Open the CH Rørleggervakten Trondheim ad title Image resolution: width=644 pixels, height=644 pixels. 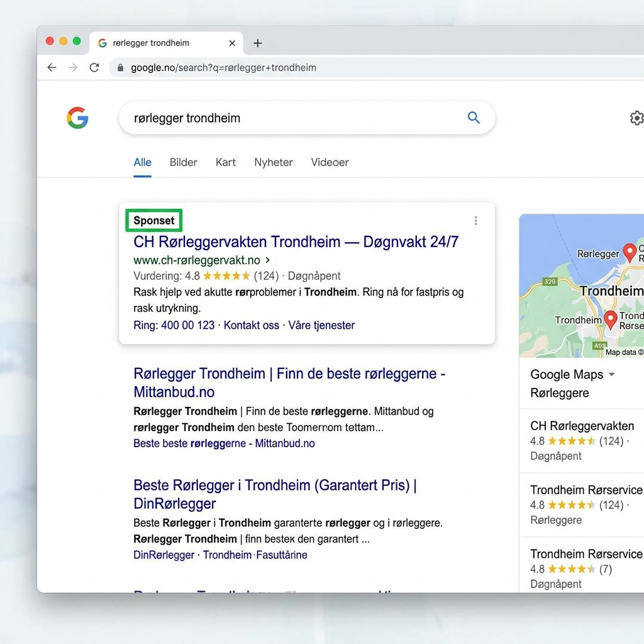click(x=296, y=242)
